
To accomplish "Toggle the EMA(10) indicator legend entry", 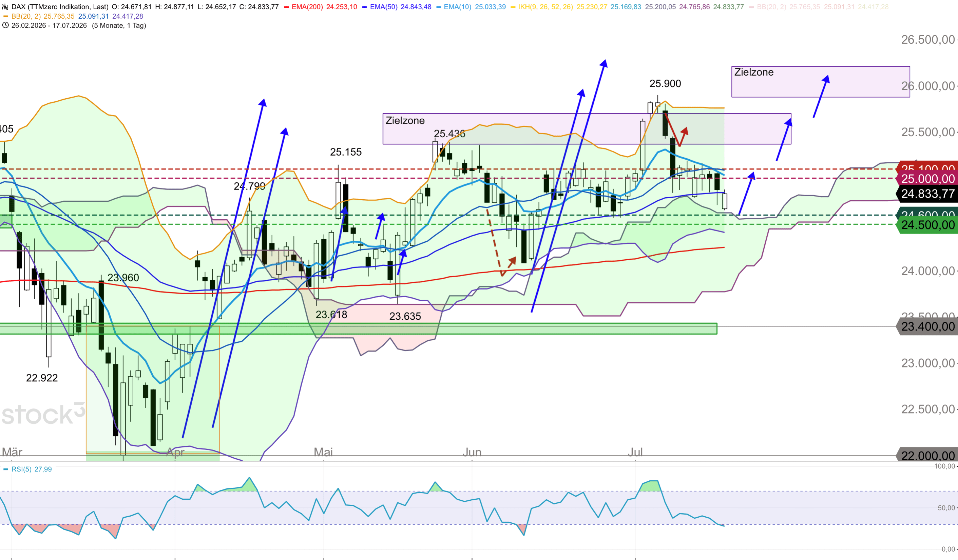I will [x=471, y=7].
